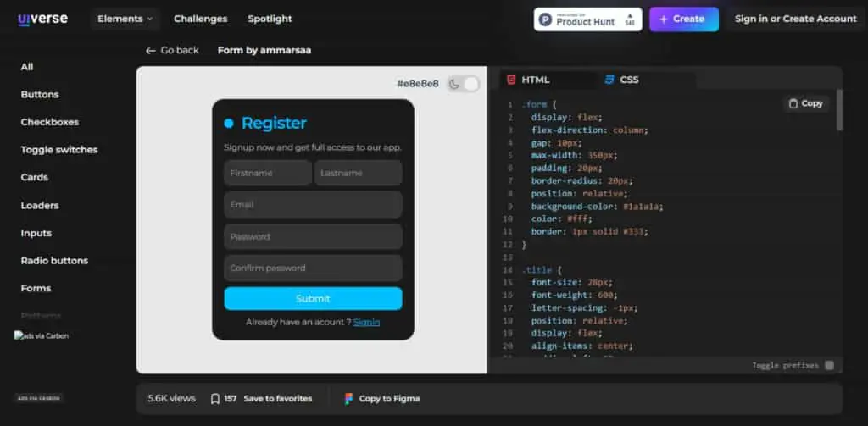Click the Signin link in form

[x=366, y=322]
